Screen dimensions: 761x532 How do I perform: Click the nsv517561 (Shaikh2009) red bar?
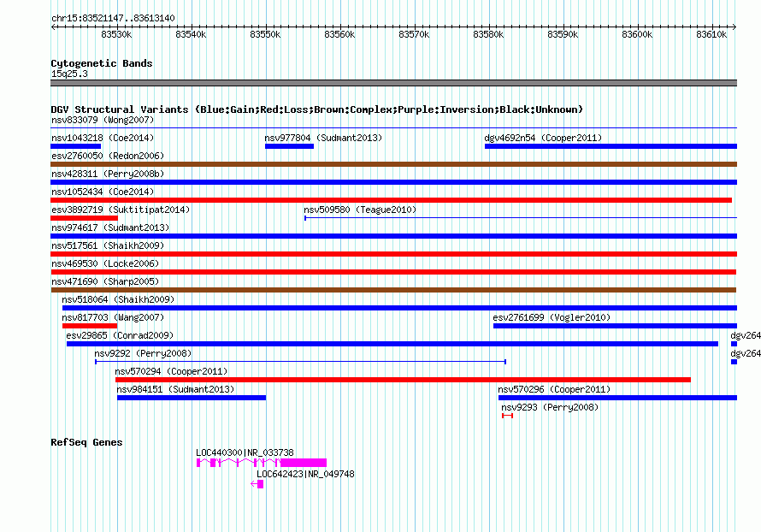coord(393,254)
